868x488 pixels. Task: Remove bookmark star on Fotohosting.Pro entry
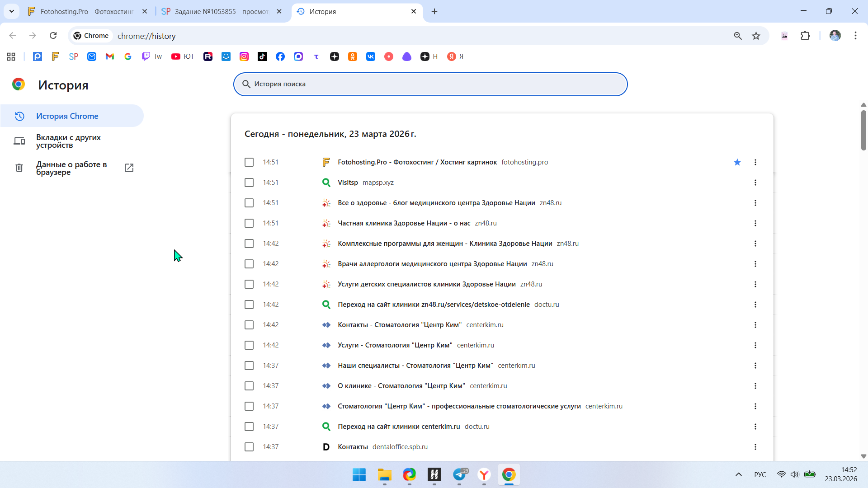coord(737,162)
